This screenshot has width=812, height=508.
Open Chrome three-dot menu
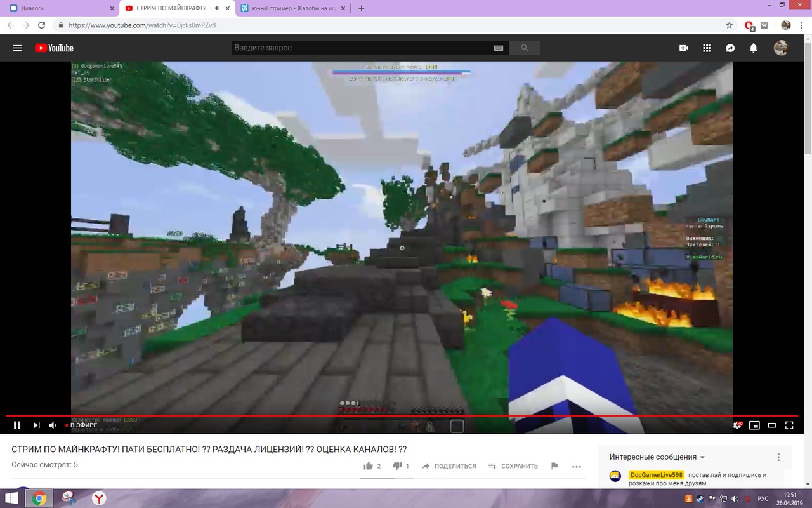click(x=802, y=25)
